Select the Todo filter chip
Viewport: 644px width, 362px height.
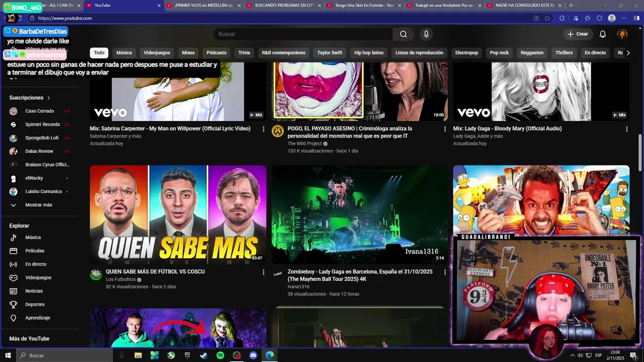click(99, 53)
